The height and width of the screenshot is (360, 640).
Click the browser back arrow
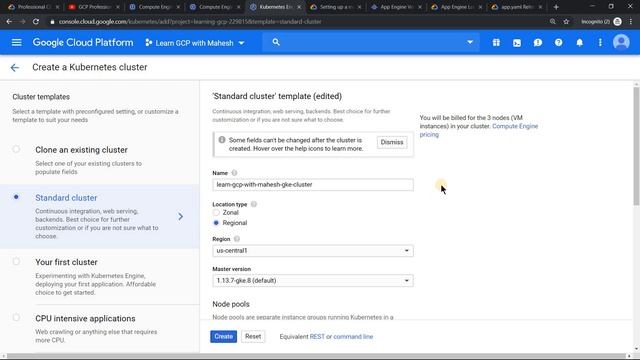coord(9,22)
